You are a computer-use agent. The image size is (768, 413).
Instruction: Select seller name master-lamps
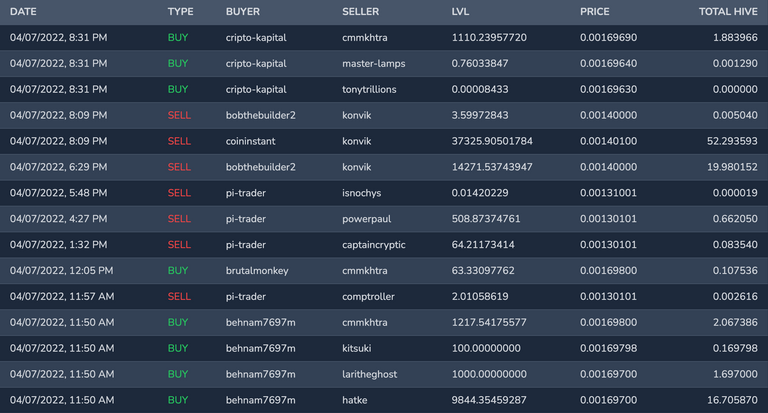pyautogui.click(x=374, y=64)
